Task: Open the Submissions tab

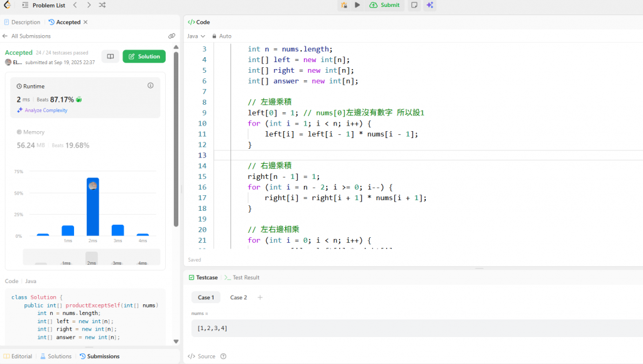Action: [100, 356]
